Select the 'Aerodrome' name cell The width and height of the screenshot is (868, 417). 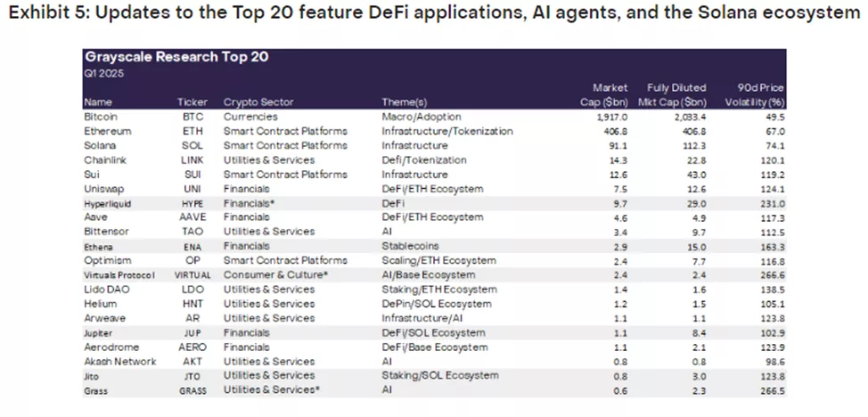point(111,347)
